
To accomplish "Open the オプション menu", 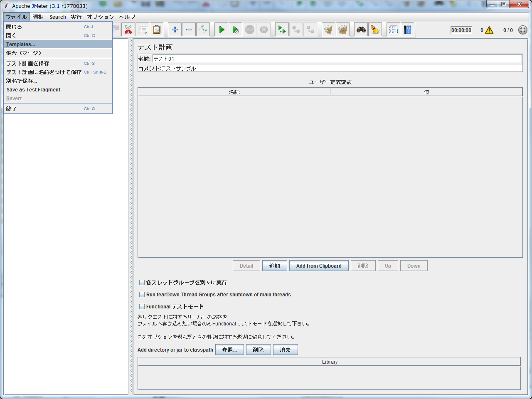I will tap(100, 17).
